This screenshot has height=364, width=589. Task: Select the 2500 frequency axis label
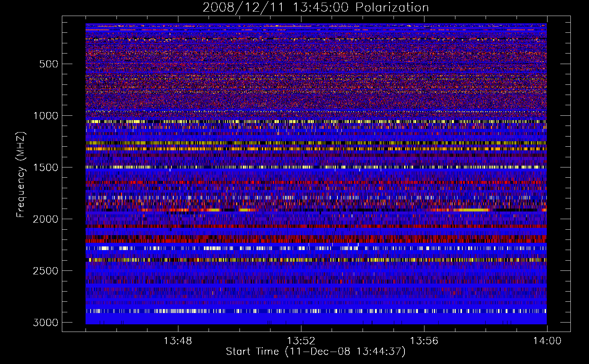46,271
